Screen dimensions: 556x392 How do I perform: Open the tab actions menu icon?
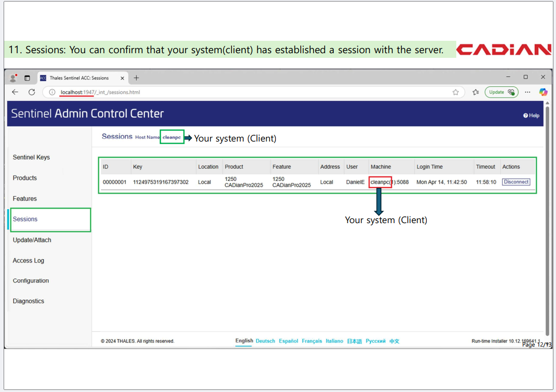pos(27,78)
